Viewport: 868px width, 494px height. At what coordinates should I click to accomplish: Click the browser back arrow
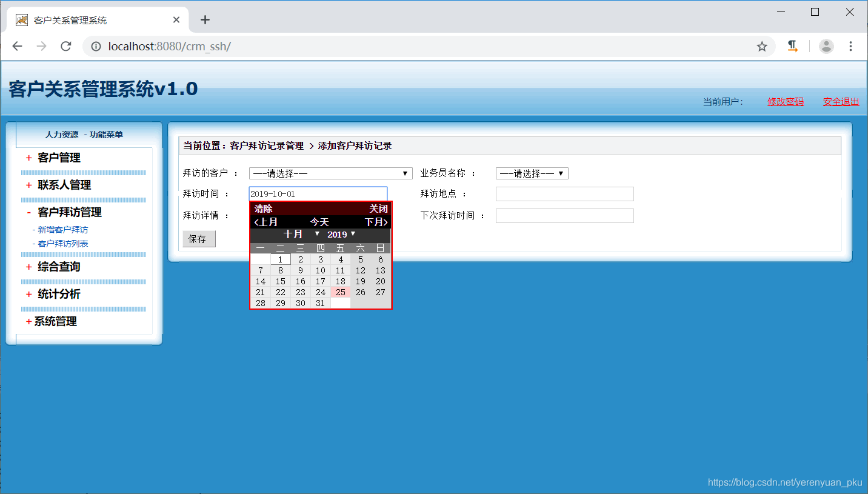[17, 47]
